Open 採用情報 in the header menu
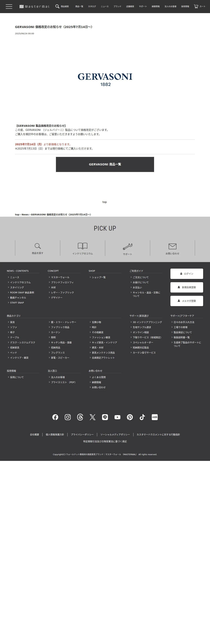 (x=185, y=7)
